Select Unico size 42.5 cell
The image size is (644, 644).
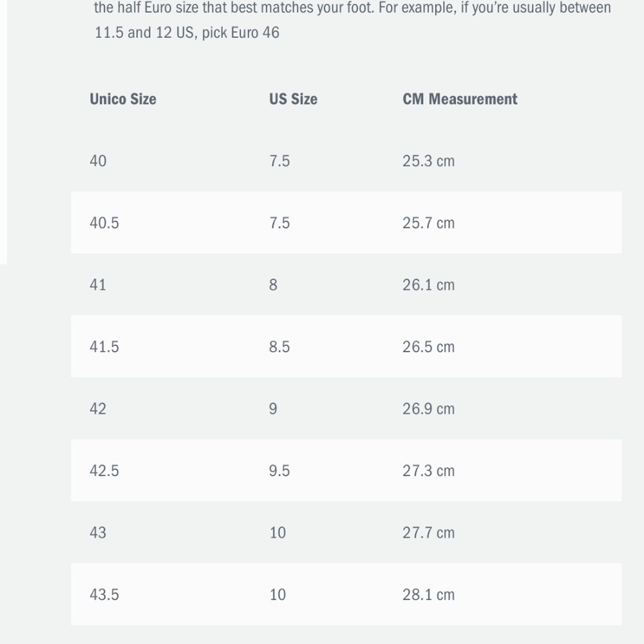coord(104,471)
